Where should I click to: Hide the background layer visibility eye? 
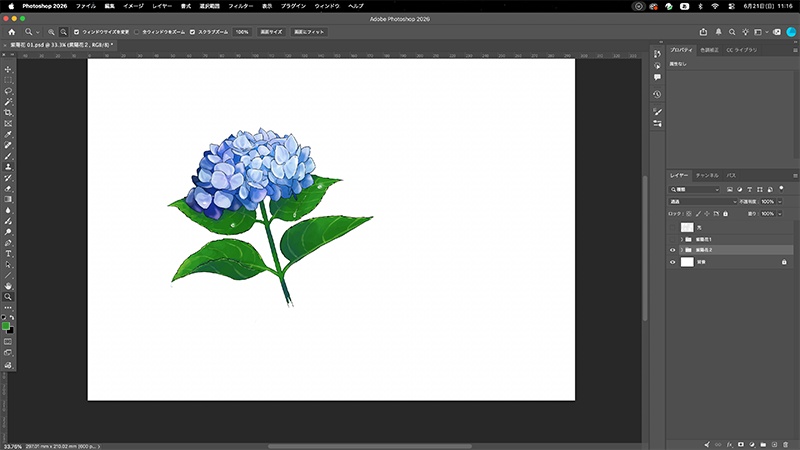pos(672,262)
